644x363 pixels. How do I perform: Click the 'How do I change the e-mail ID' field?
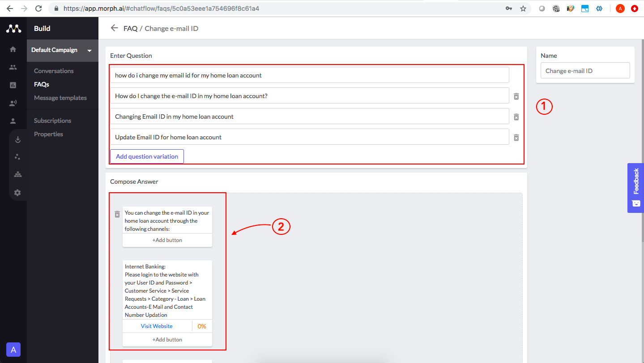point(310,96)
